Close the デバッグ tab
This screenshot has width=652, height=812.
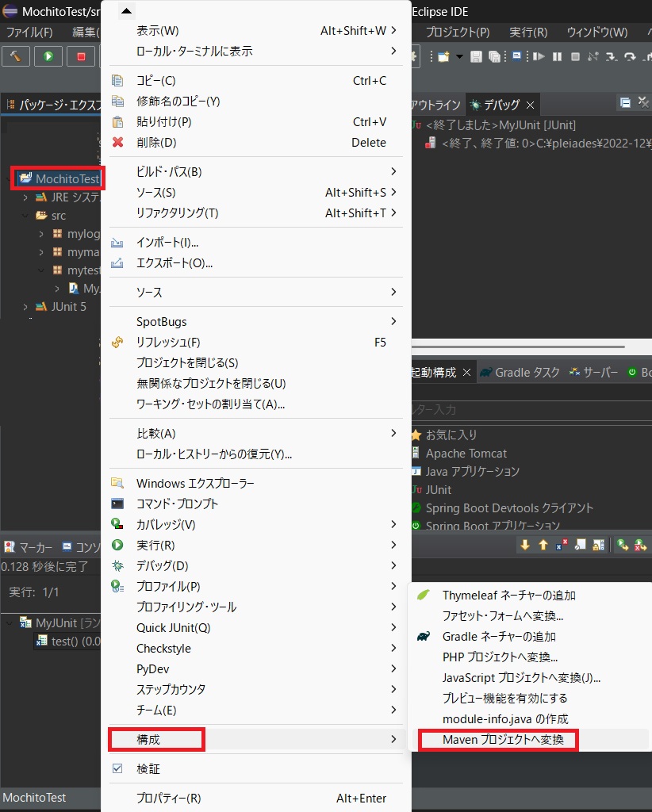pos(531,105)
